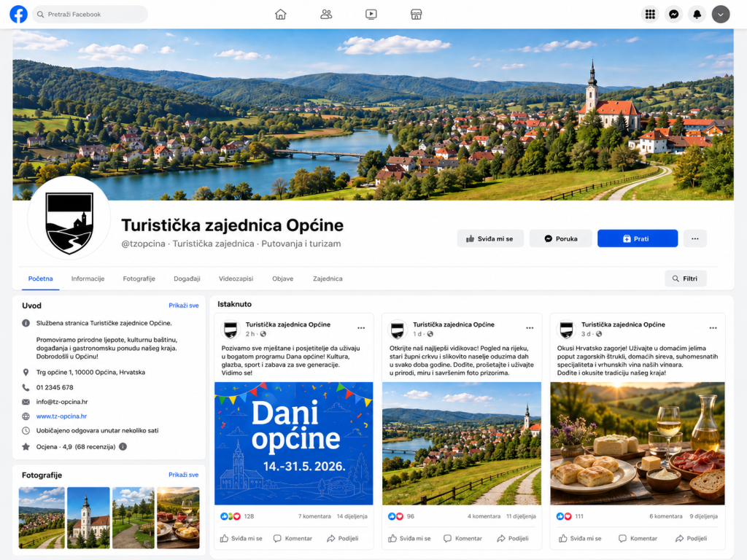Open the Marketplace icon
This screenshot has width=747, height=560.
[x=416, y=15]
